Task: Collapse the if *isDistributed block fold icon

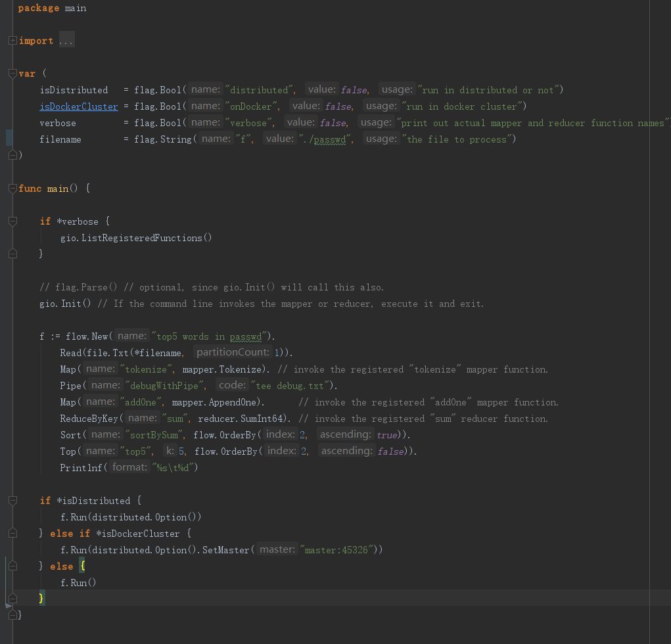Action: [x=13, y=500]
